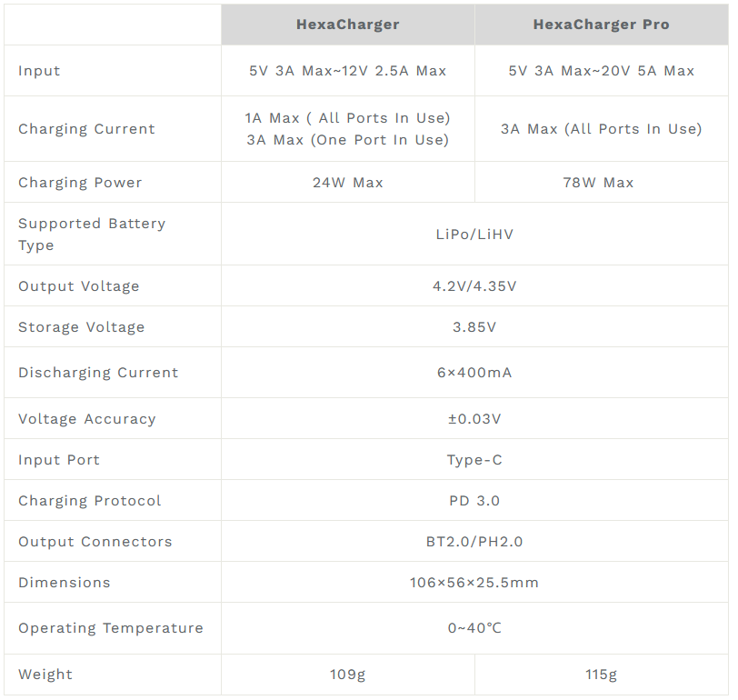Screen dimensions: 738x700
Task: Select the LiPo/LiHV value
Action: 474,235
